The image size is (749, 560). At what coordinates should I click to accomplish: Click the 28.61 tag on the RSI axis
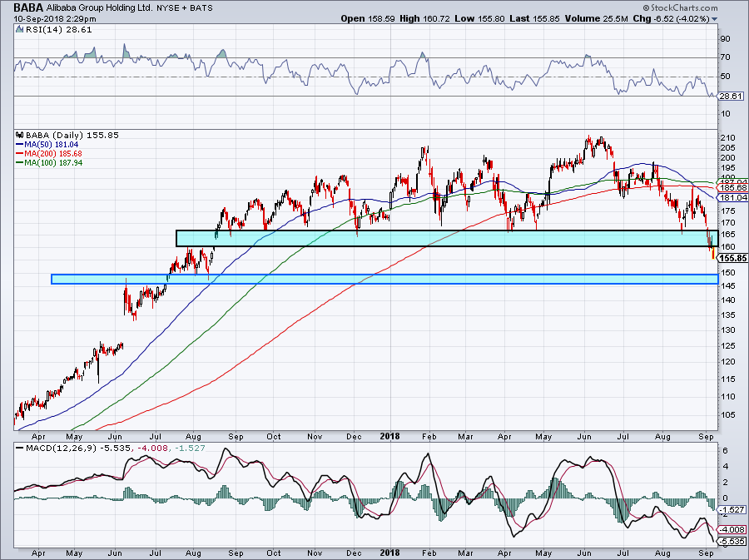pyautogui.click(x=731, y=96)
